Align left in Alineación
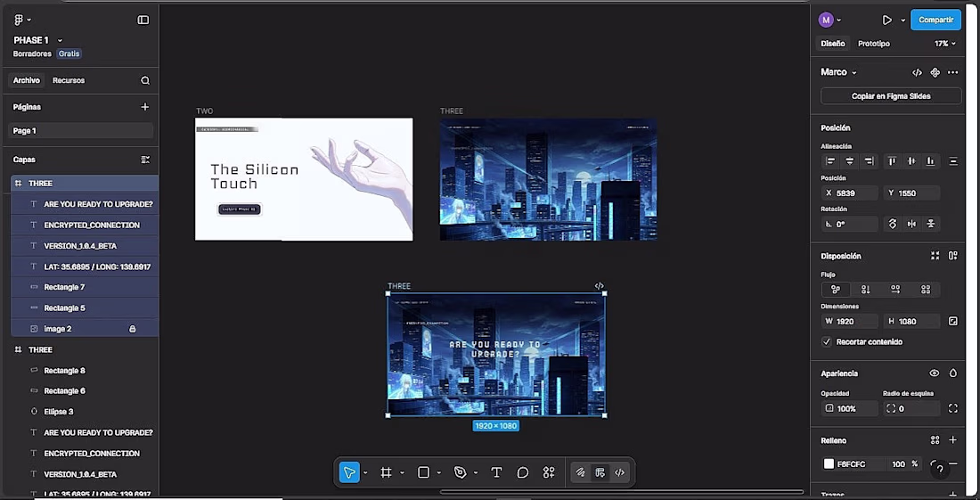Image resolution: width=980 pixels, height=500 pixels. click(x=830, y=161)
